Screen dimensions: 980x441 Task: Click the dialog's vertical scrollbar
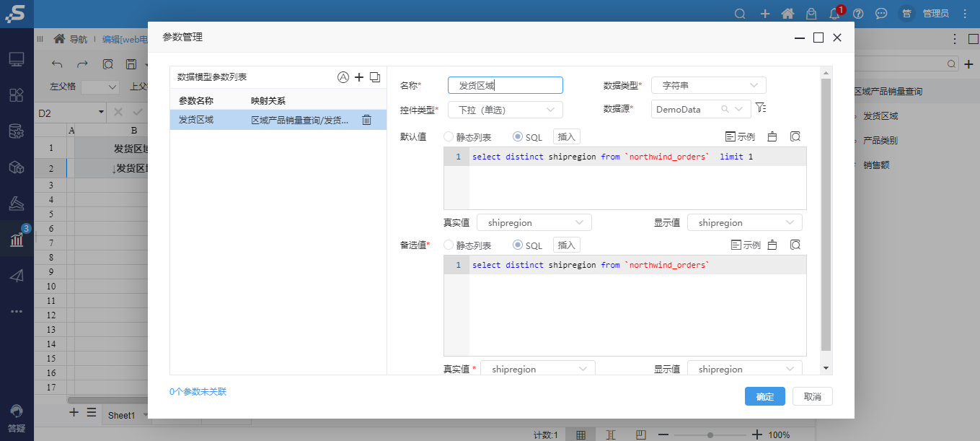point(826,215)
